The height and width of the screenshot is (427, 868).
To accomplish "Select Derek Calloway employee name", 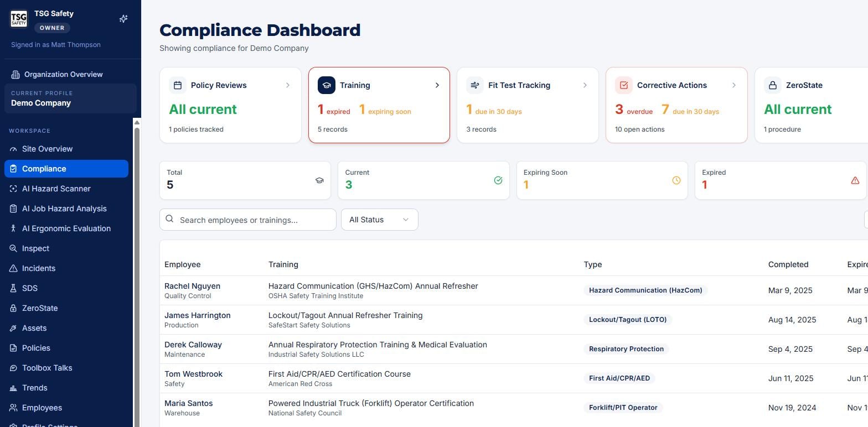I will pos(193,345).
